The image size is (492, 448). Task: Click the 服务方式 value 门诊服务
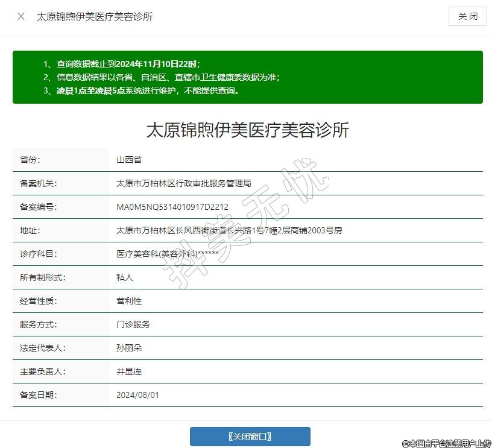[x=133, y=324]
